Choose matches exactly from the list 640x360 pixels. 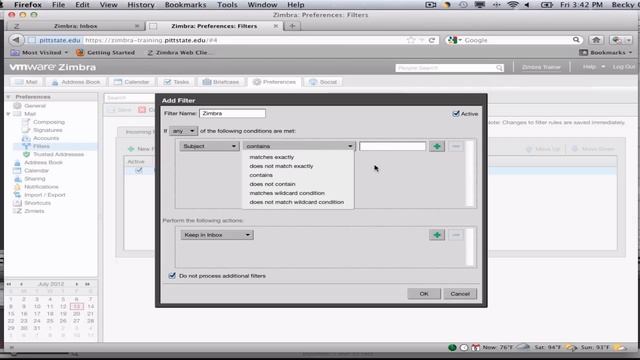point(271,157)
